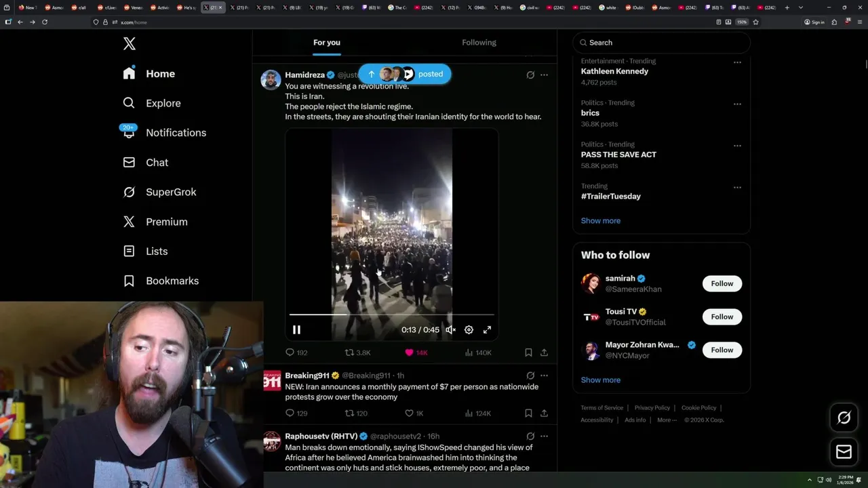
Task: Open SuperGrok in sidebar
Action: pyautogui.click(x=160, y=192)
